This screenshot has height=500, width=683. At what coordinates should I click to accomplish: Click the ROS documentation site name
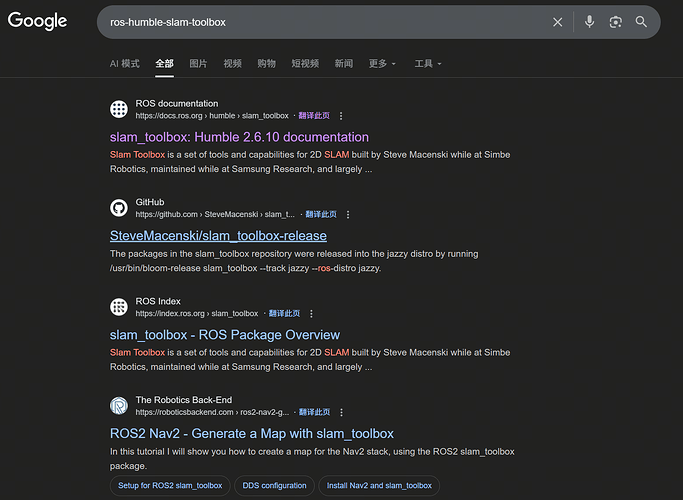(177, 104)
